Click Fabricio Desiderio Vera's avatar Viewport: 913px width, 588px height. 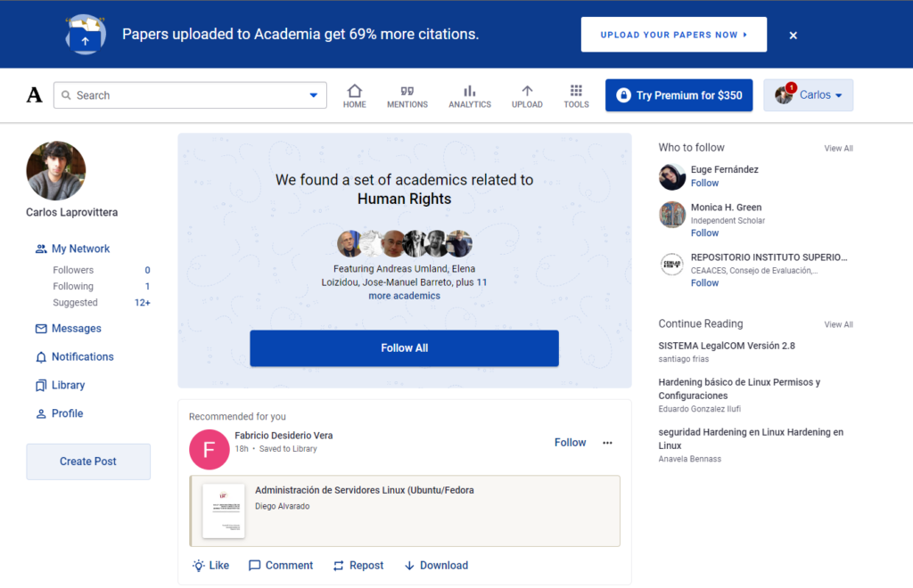click(209, 449)
